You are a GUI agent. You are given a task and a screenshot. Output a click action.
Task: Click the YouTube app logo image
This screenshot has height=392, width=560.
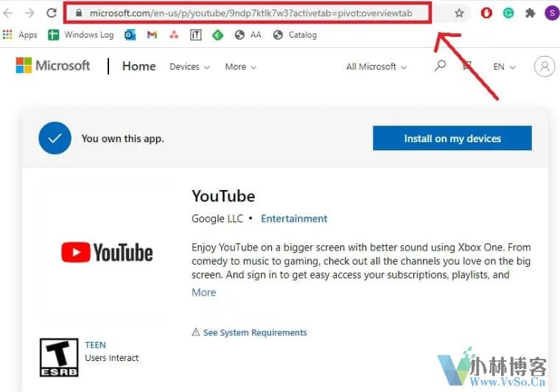107,252
